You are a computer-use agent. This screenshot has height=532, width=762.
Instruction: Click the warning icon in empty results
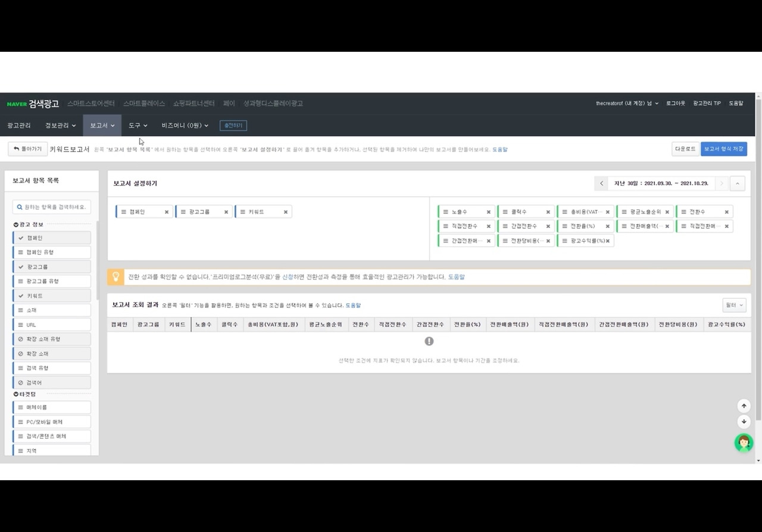pyautogui.click(x=429, y=341)
